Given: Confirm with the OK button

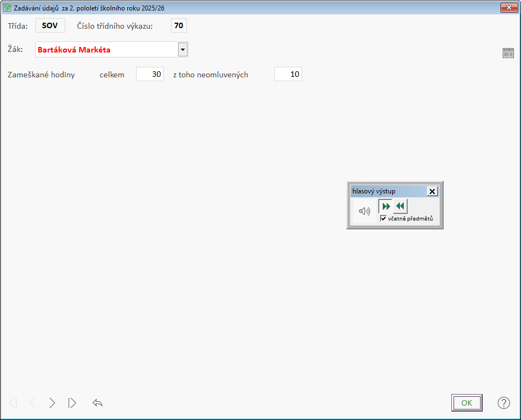Looking at the screenshot, I should pos(466,403).
